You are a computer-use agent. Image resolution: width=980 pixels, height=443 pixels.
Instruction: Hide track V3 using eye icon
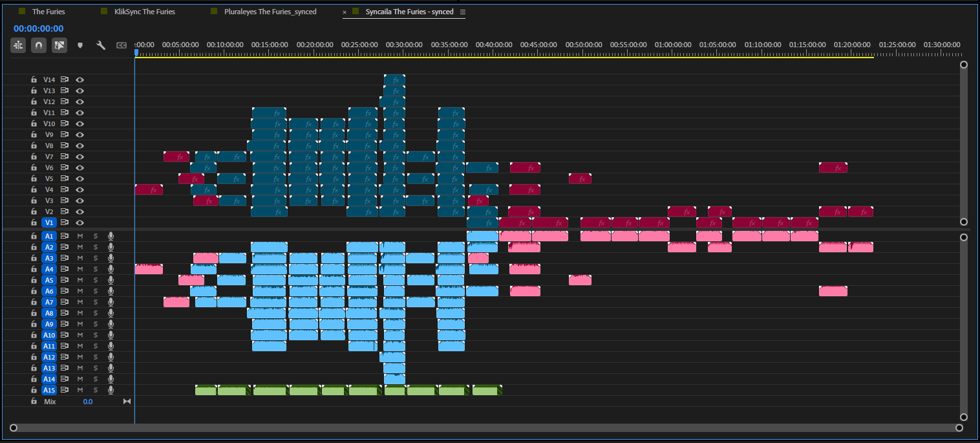[80, 200]
